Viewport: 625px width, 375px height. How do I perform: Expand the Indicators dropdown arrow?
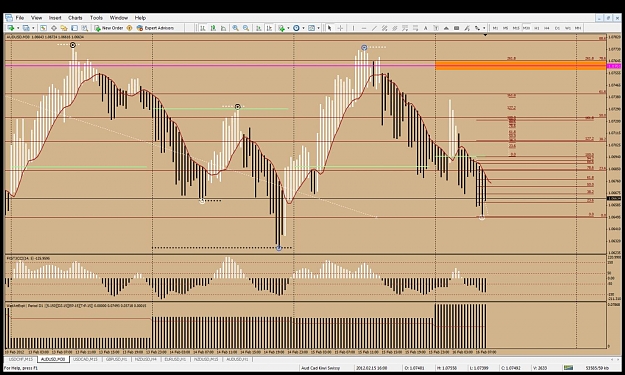tap(288, 28)
